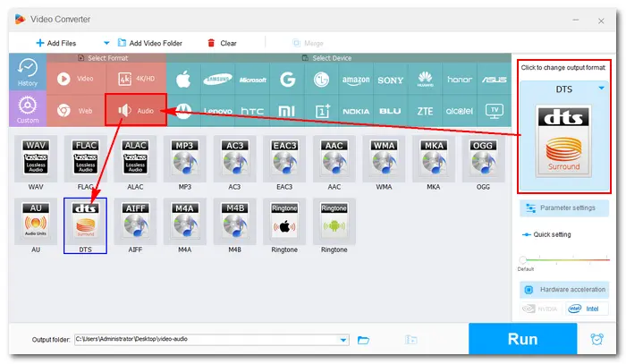Toggle NVIDIA acceleration option
Viewport: 626px width, 364px height.
542,309
